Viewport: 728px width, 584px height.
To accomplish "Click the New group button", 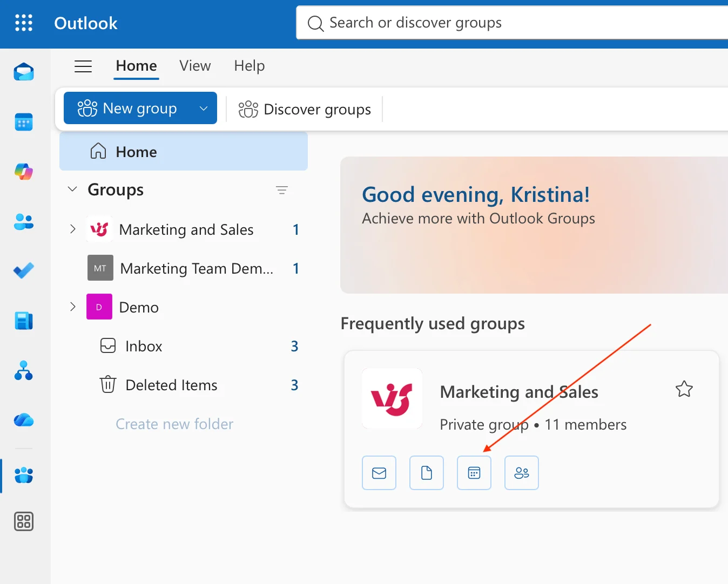I will [128, 108].
